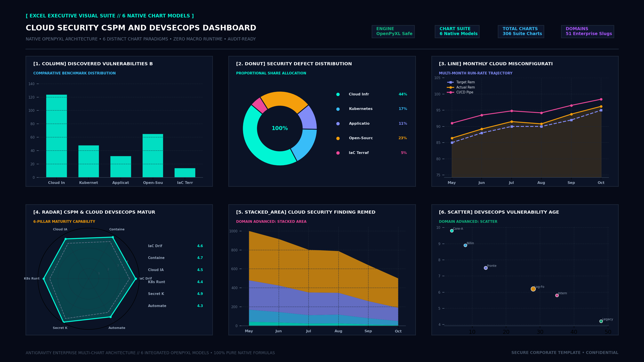Click the dashboard main title heading
Viewport: 644px width, 362px height.
pyautogui.click(x=141, y=28)
